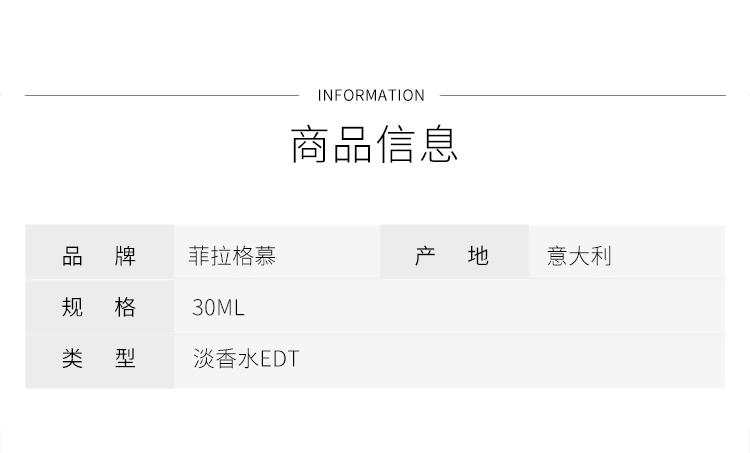
Task: Click the empty row area right of 30ML
Action: [x=480, y=307]
